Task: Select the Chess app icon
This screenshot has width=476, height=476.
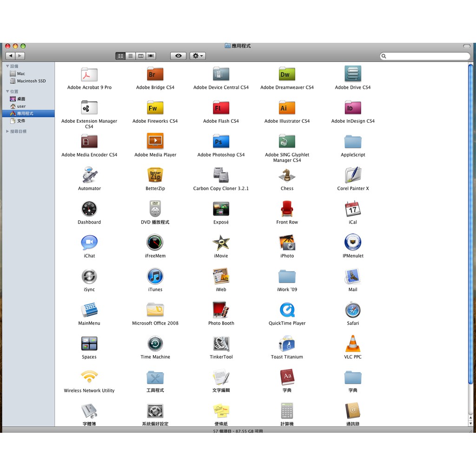Action: [x=287, y=175]
